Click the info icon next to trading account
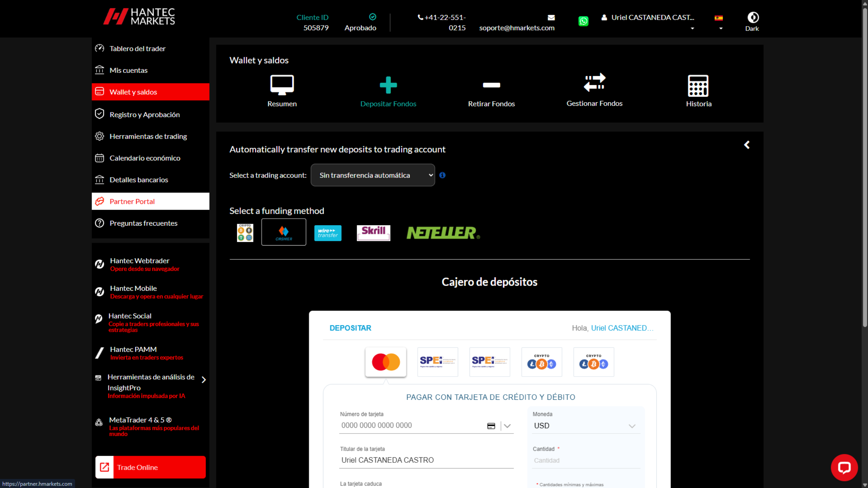868x488 pixels. [442, 175]
